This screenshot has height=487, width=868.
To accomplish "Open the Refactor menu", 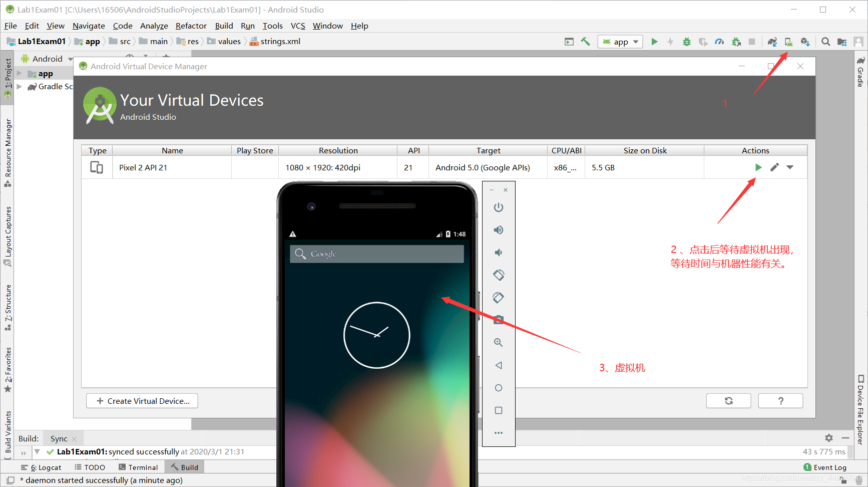I will pos(191,26).
